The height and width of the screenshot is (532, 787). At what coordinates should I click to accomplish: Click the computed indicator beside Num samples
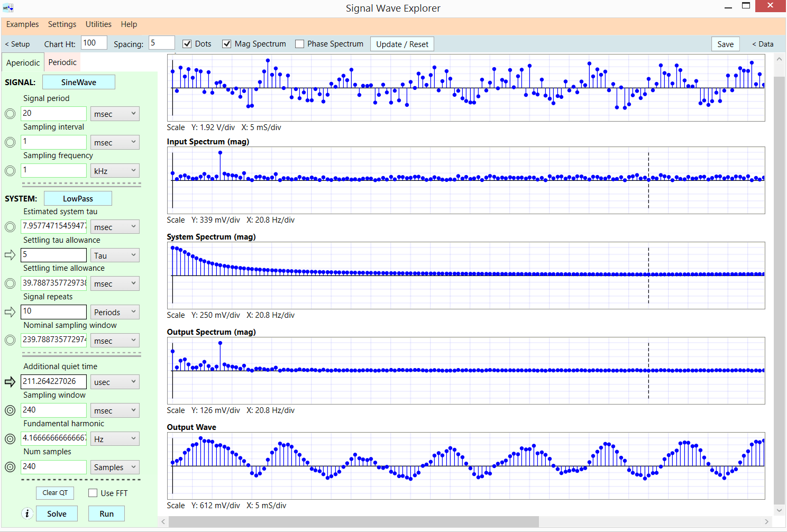point(10,467)
